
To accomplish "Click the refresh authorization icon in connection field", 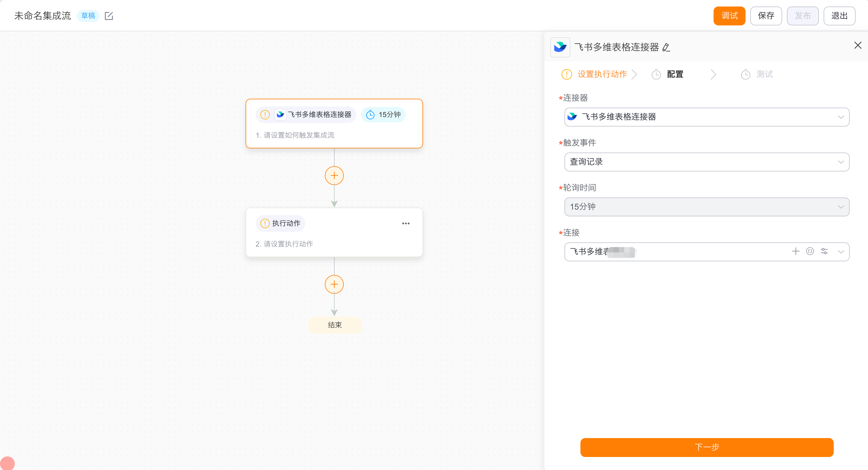I will (810, 251).
